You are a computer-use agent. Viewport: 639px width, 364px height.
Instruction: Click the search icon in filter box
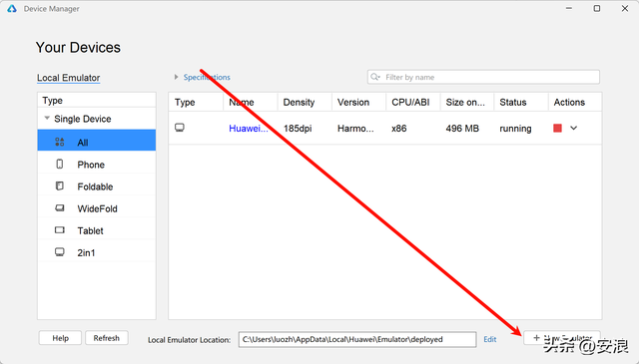tap(375, 77)
